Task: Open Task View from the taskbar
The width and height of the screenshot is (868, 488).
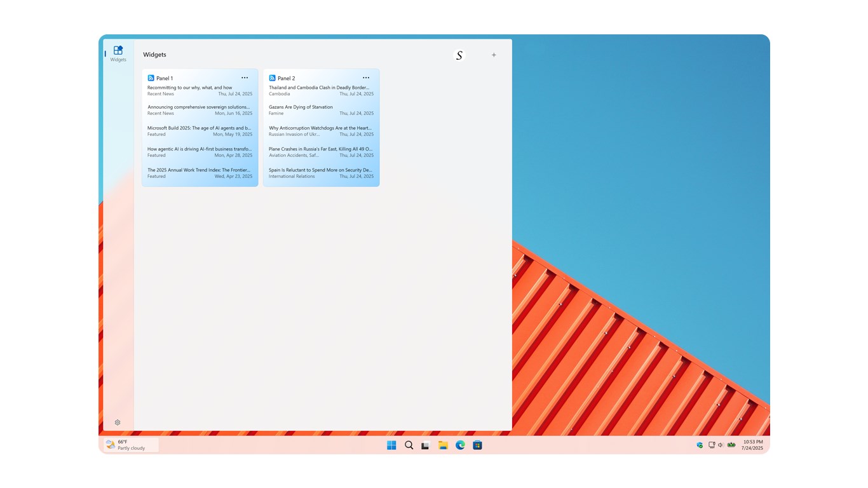Action: (424, 445)
